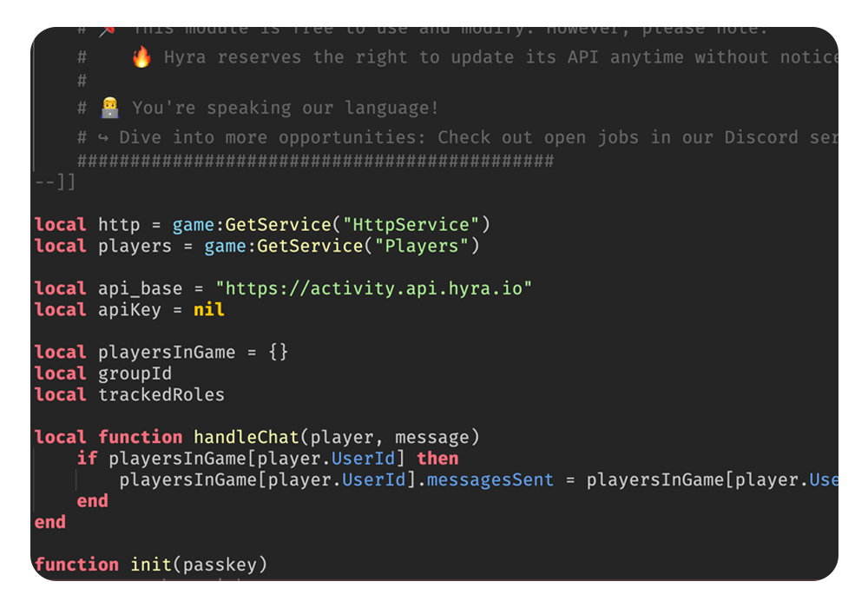The height and width of the screenshot is (608, 868).
Task: Click the activity.api.hyra.io URL string
Action: 373,289
